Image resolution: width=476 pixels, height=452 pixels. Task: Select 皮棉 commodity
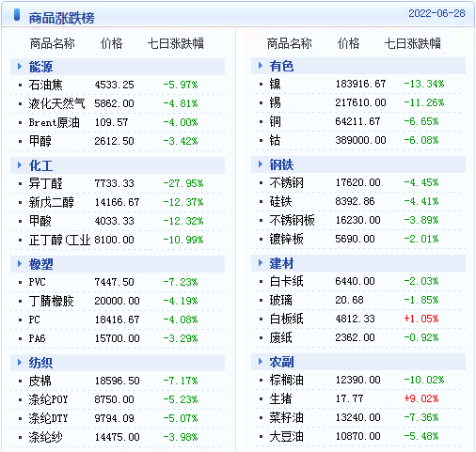(x=40, y=381)
